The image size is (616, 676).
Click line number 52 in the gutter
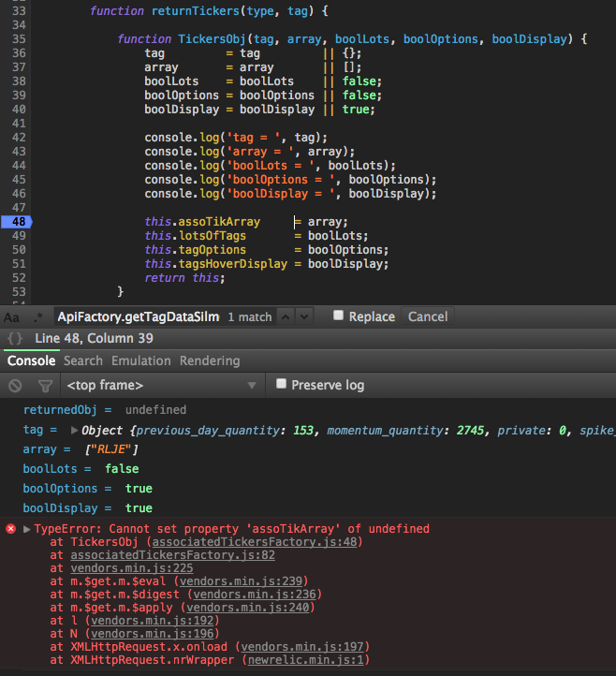click(x=19, y=278)
